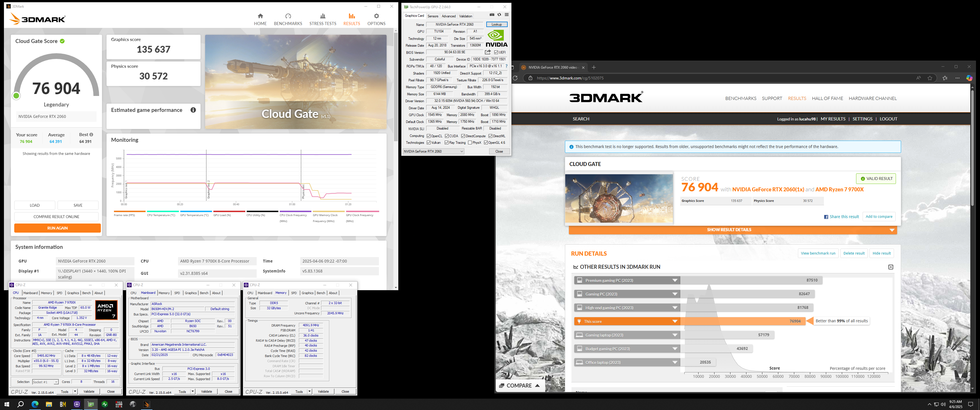Expand the Office laptop (2023) row arrow
Screen dimensions: 980x410
[675, 362]
